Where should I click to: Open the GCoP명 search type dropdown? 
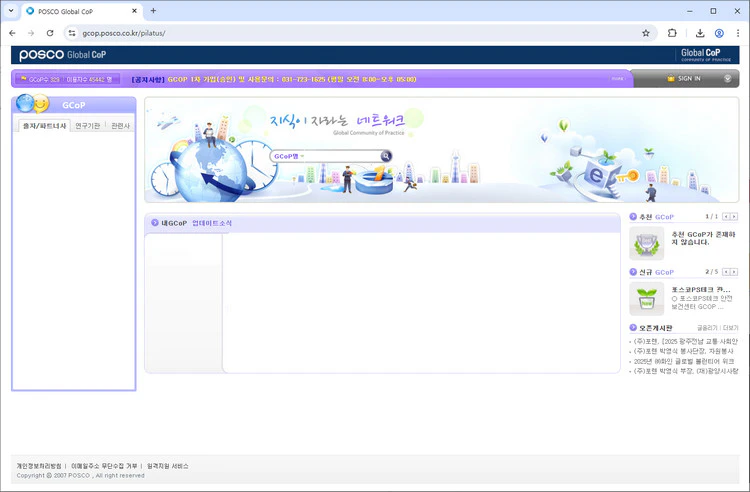[x=289, y=156]
